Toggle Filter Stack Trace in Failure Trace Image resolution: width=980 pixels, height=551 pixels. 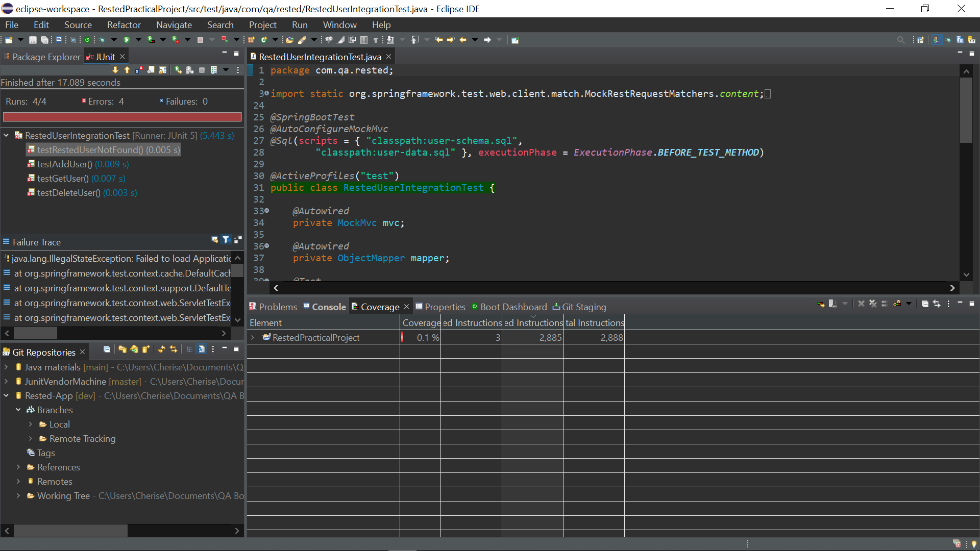pos(227,239)
